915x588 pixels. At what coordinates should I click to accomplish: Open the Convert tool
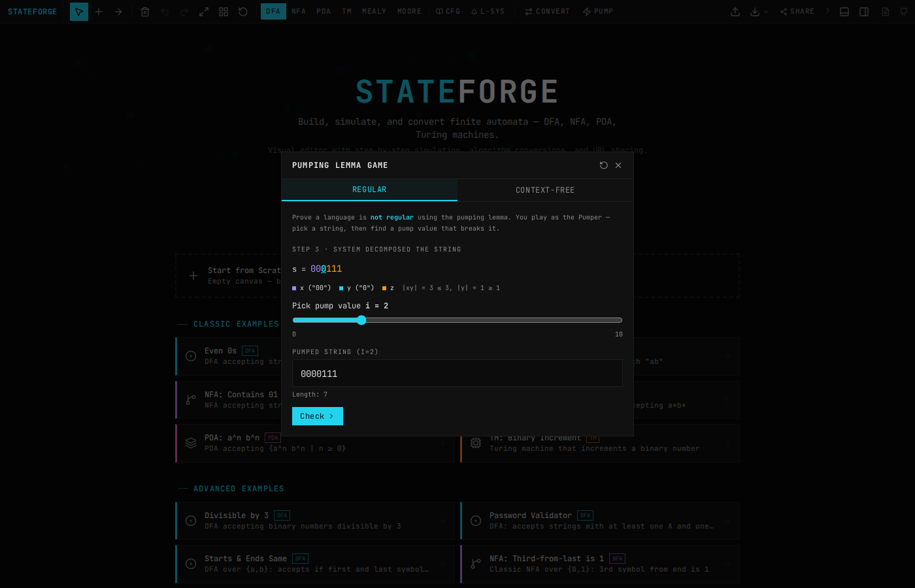547,12
